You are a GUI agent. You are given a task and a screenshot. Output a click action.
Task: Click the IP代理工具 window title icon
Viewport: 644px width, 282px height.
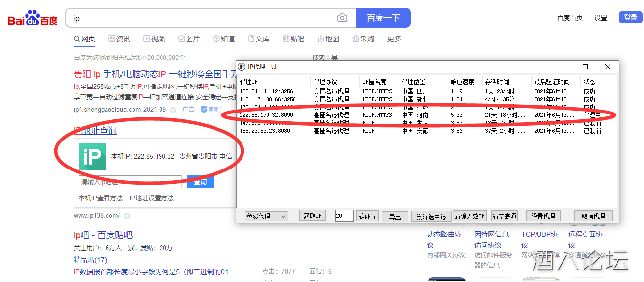[x=241, y=67]
